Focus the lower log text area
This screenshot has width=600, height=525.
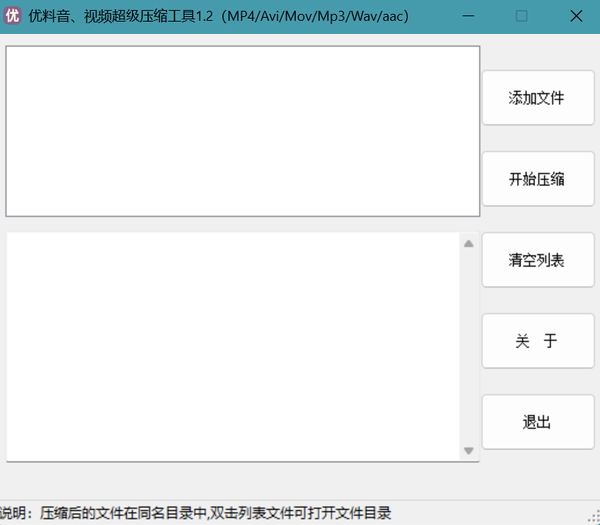tap(233, 347)
